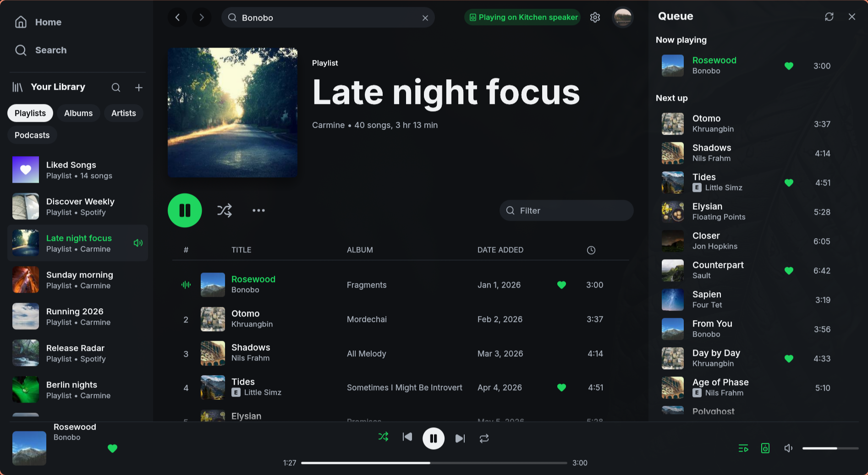868x475 pixels.
Task: Unlike Day by Day in queue
Action: 789,359
